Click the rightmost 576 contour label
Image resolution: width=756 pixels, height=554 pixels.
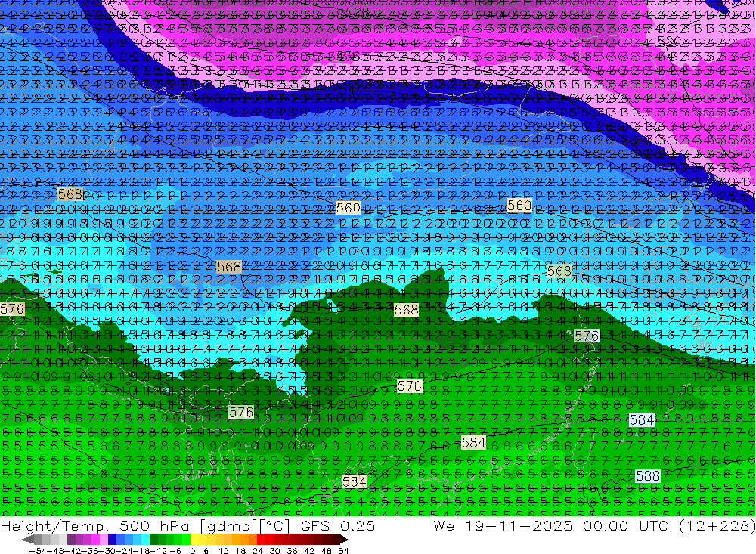click(x=587, y=336)
